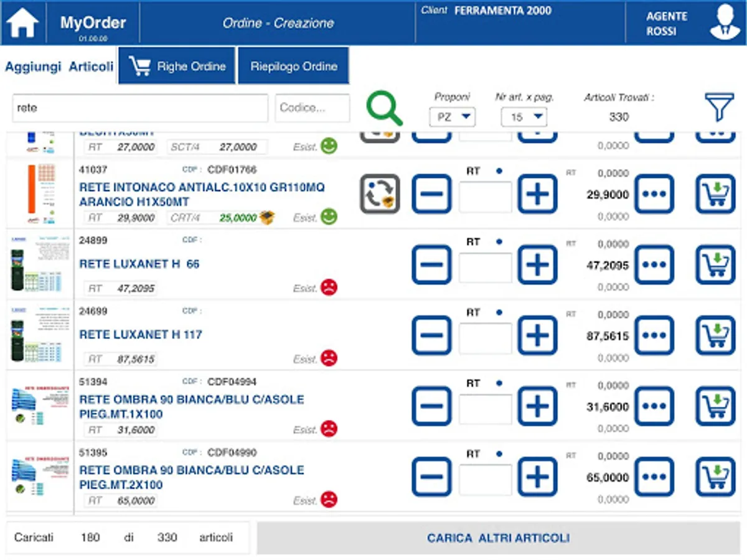Click CARICA ALTRI ARTICOLI button

pyautogui.click(x=498, y=538)
